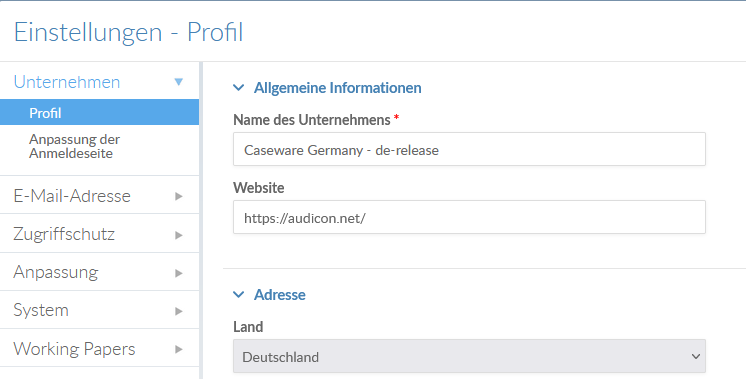Select the Profil sidebar item
This screenshot has width=746, height=379.
coord(99,113)
